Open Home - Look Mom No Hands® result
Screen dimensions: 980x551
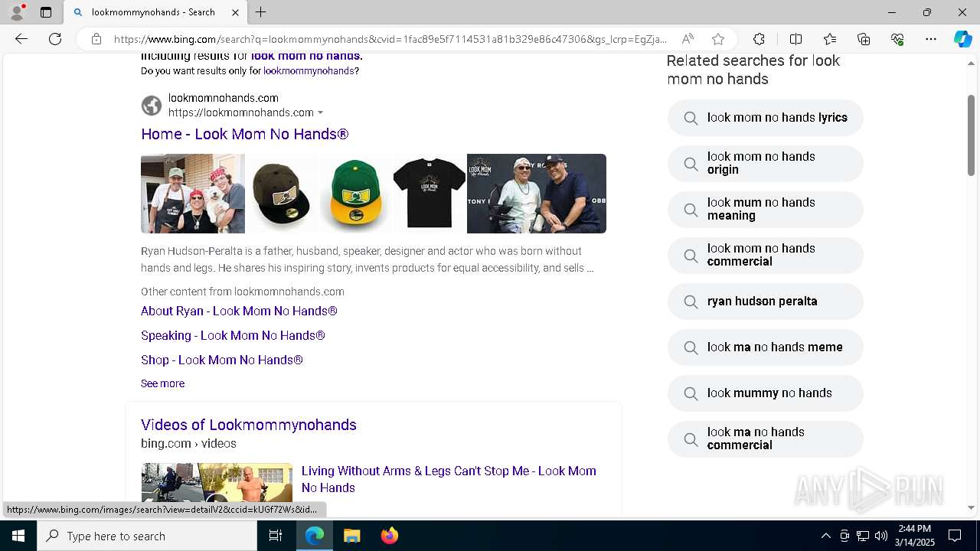pyautogui.click(x=244, y=134)
